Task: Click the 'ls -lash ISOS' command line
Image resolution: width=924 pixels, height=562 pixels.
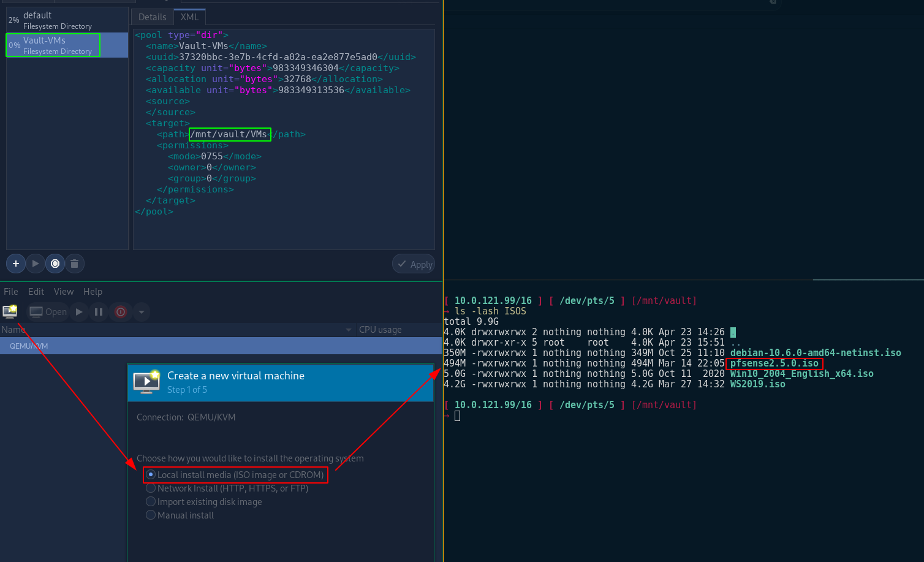Action: pos(490,311)
